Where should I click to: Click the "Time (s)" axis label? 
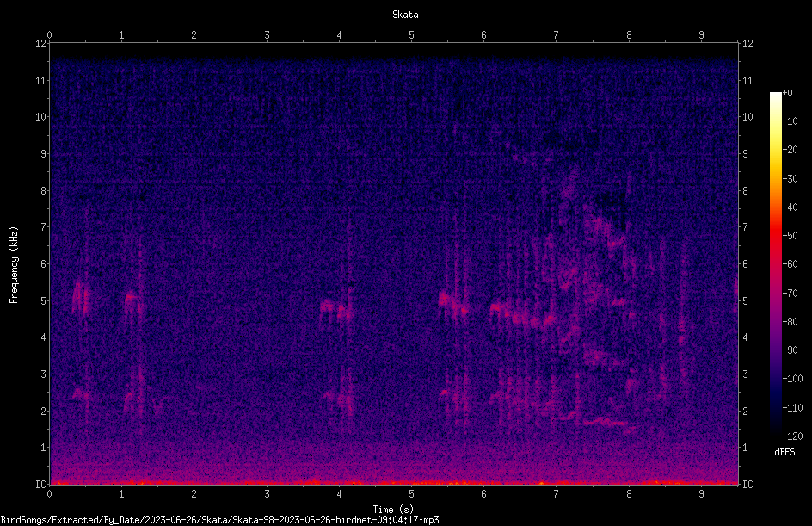pyautogui.click(x=393, y=510)
